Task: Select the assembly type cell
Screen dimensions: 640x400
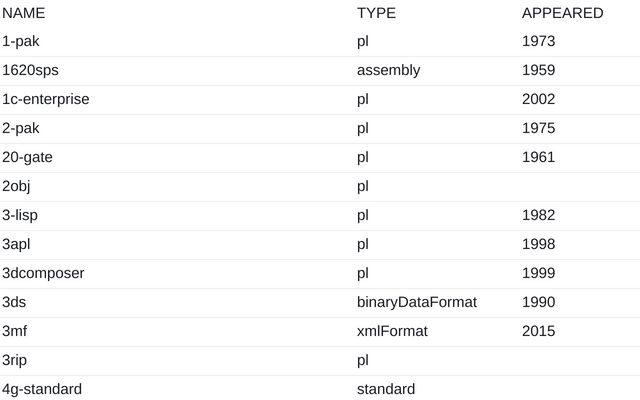Action: click(x=388, y=71)
